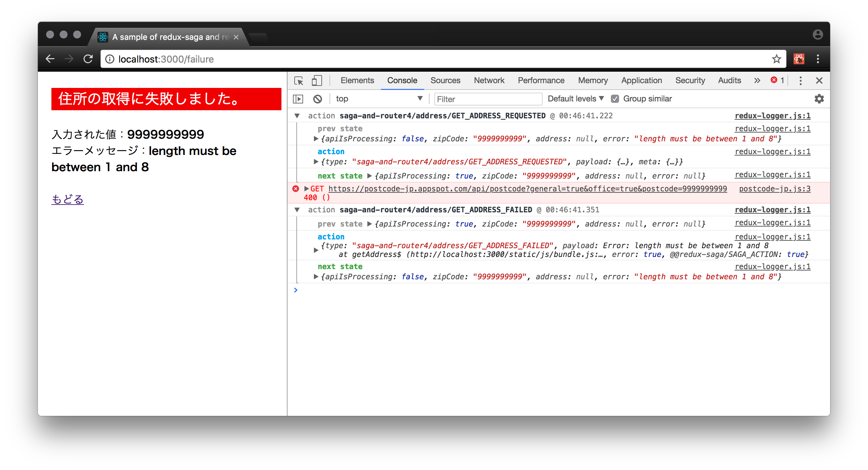Open the top context selector dropdown
Image resolution: width=868 pixels, height=470 pixels.
pyautogui.click(x=379, y=99)
